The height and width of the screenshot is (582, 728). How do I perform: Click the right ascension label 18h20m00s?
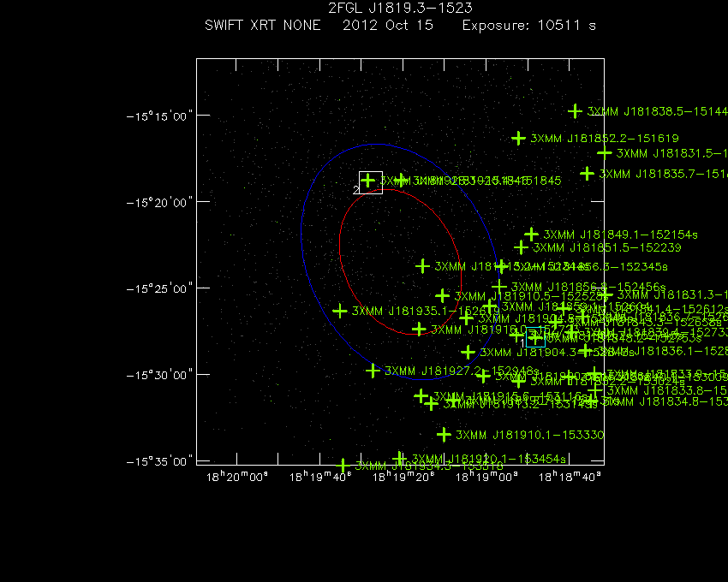(x=236, y=477)
